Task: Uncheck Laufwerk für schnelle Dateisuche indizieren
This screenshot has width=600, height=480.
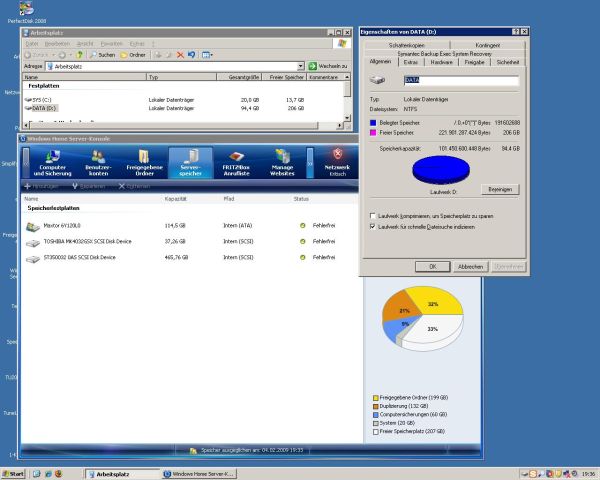Action: [x=372, y=227]
